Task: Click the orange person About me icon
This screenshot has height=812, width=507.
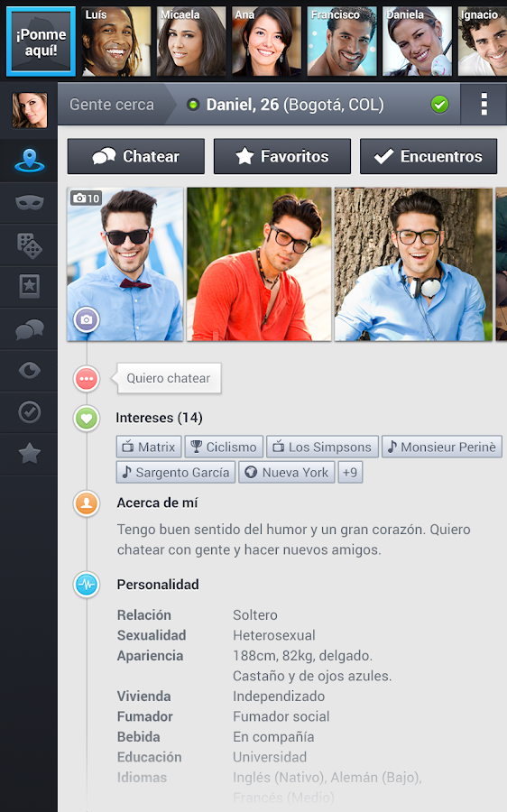Action: coord(87,503)
